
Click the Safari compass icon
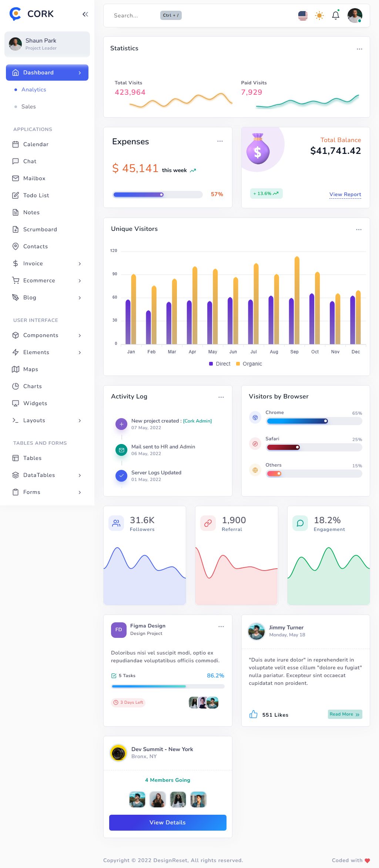[x=255, y=444]
